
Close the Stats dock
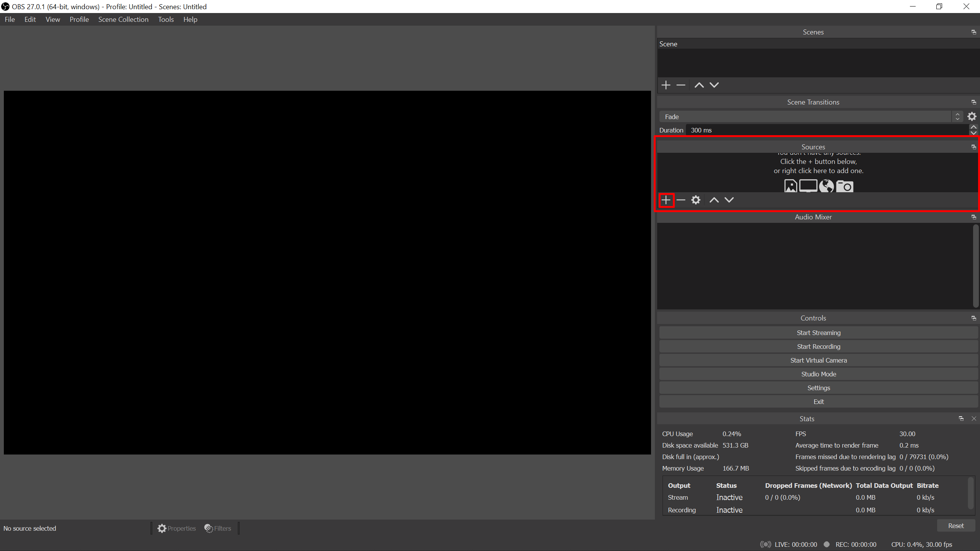click(x=974, y=419)
